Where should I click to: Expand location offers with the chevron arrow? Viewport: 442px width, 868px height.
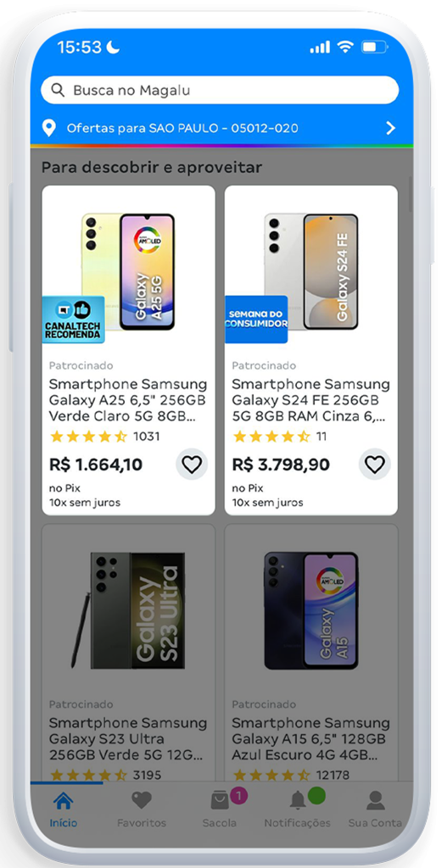click(x=390, y=129)
